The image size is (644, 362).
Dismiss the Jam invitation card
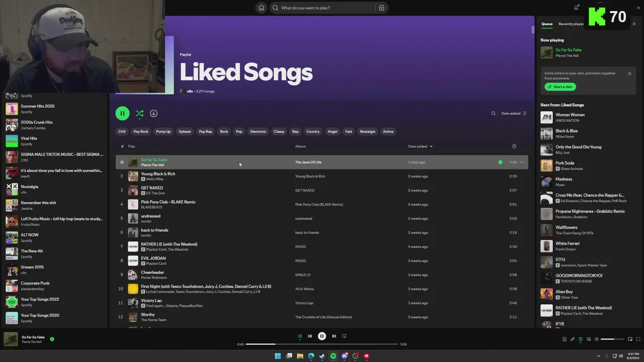coord(629,73)
